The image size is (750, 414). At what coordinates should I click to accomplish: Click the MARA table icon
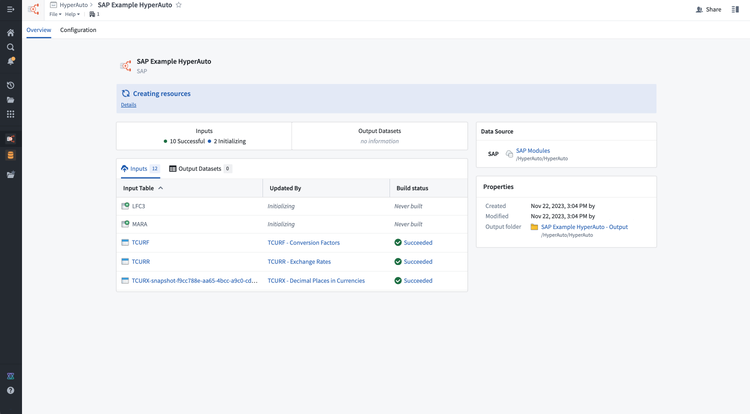[125, 224]
